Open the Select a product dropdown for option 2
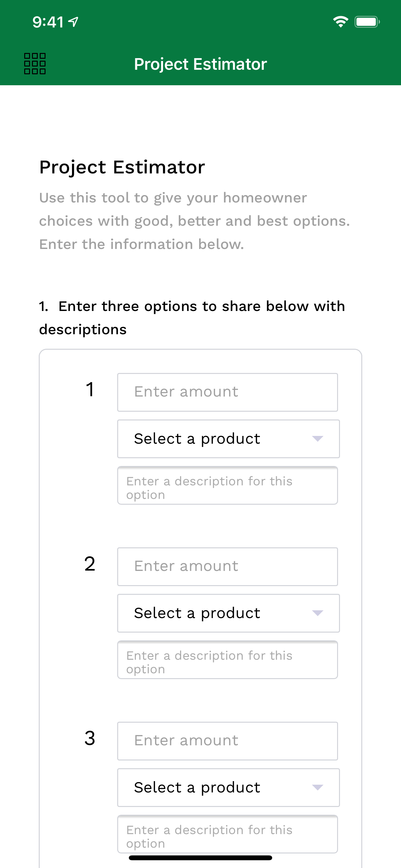401x868 pixels. coord(228,613)
